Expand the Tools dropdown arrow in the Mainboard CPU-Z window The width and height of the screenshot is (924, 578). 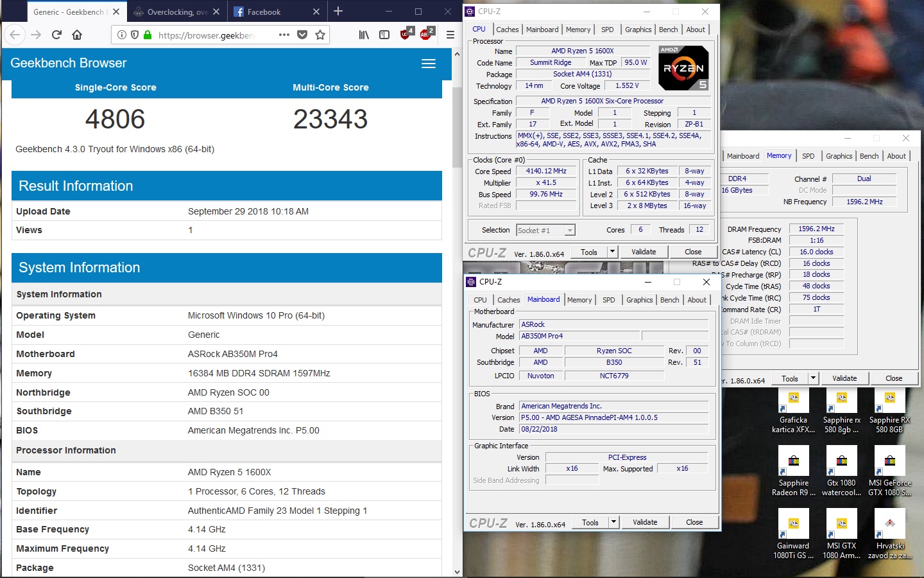(x=613, y=523)
